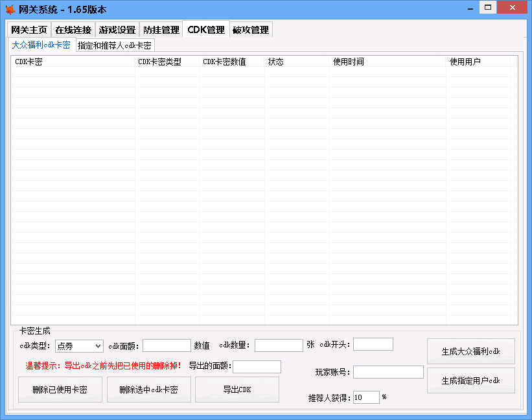Screen dimensions: 532x420
Task: Click the cdk开头 text box
Action: (x=373, y=344)
